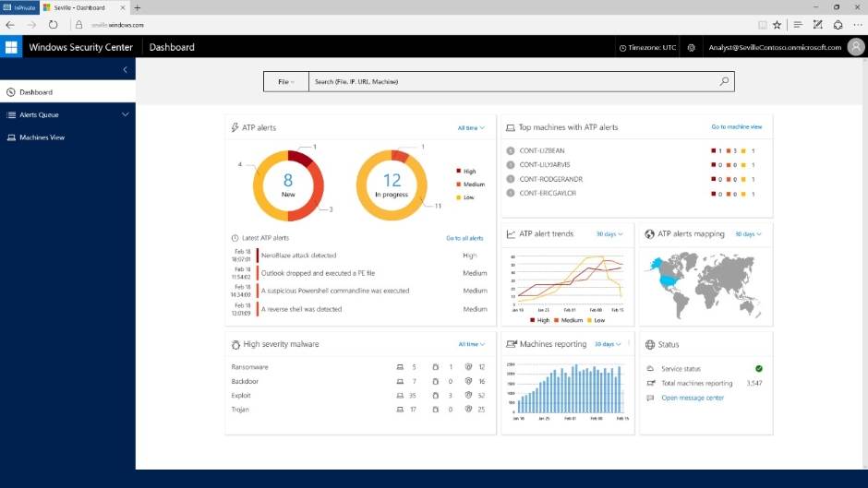Open High severity malware All time filter
The width and height of the screenshot is (868, 488).
(x=471, y=344)
